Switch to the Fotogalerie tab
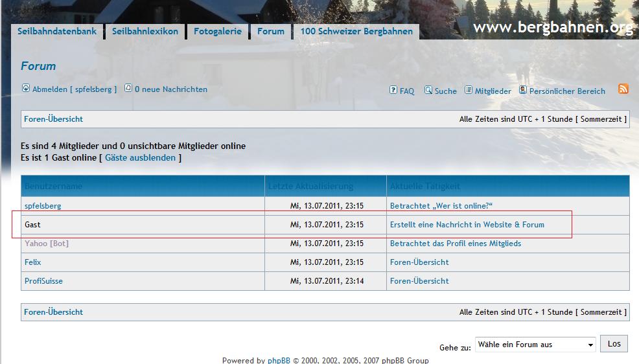The image size is (639, 364). (218, 31)
